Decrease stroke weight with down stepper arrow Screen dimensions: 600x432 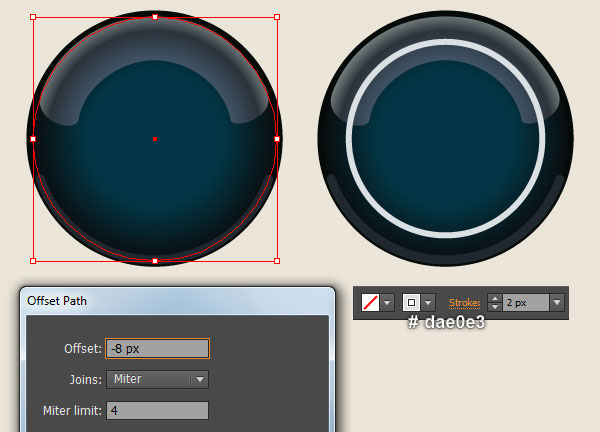[x=495, y=307]
